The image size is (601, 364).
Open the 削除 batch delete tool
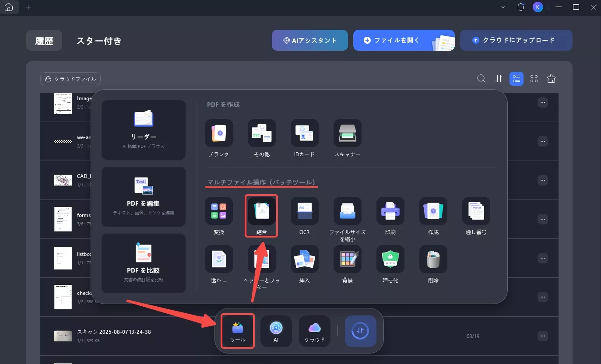(x=433, y=259)
